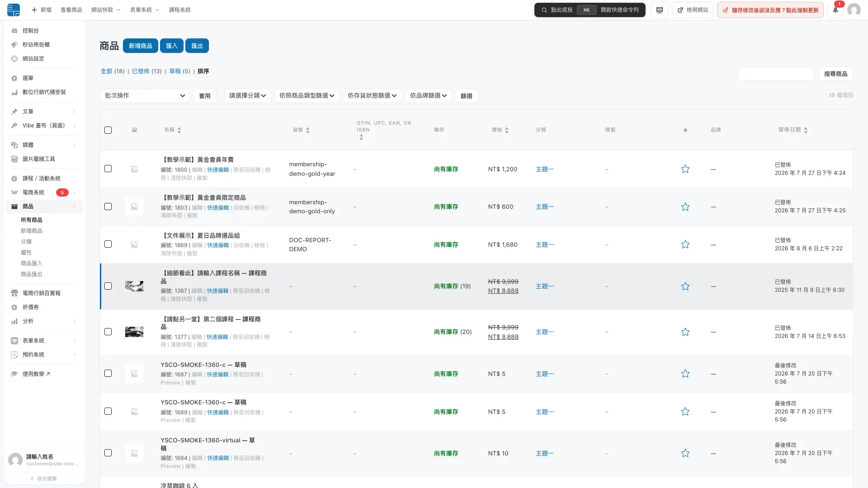Screen dimensions: 868x488
Task: Check the box for 黃金會員年費 product
Action: click(108, 169)
